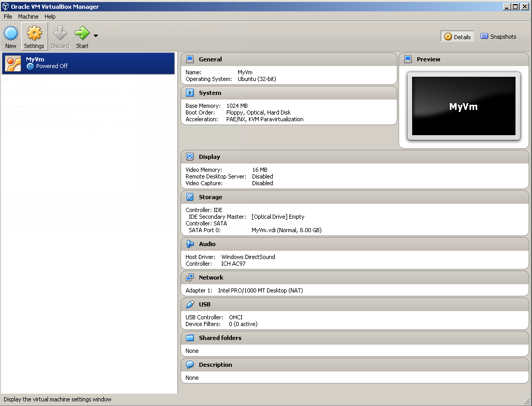Click [Optical Drive] Empty entry
532x406 pixels.
(278, 217)
